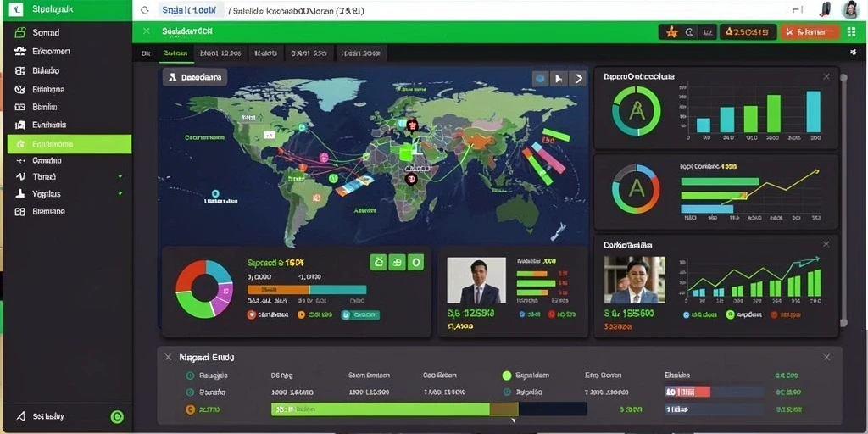Close the panel with the line-and-bar chart
The width and height of the screenshot is (868, 434).
[x=826, y=244]
